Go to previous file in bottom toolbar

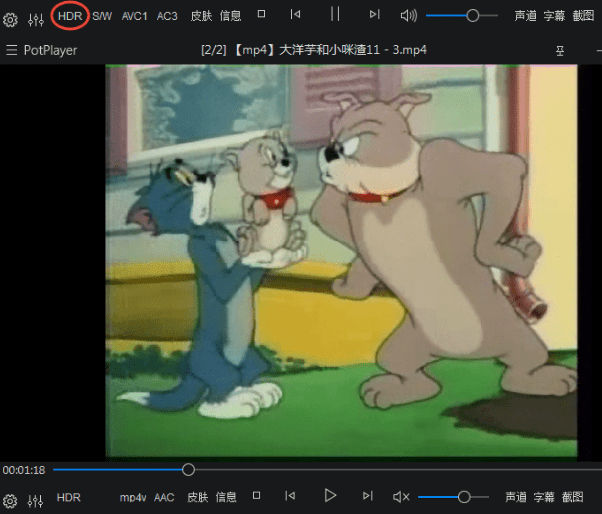click(290, 496)
